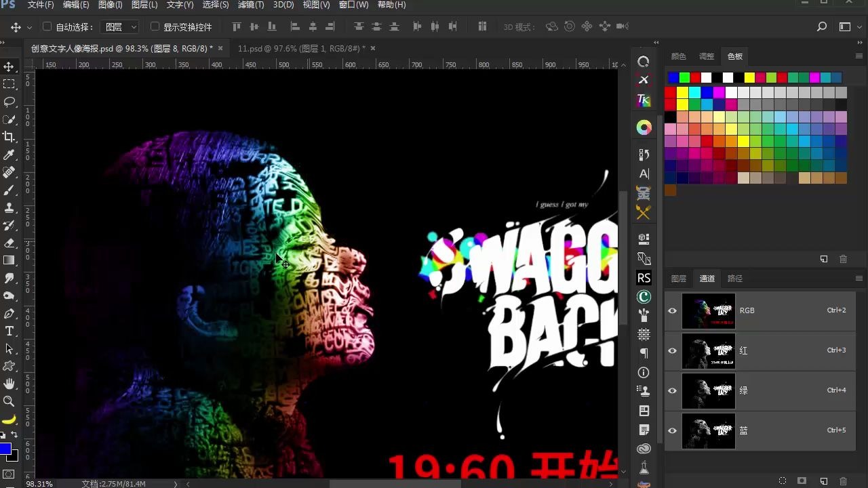Open Swatches panel flyout menu
868x488 pixels.
pyautogui.click(x=859, y=56)
